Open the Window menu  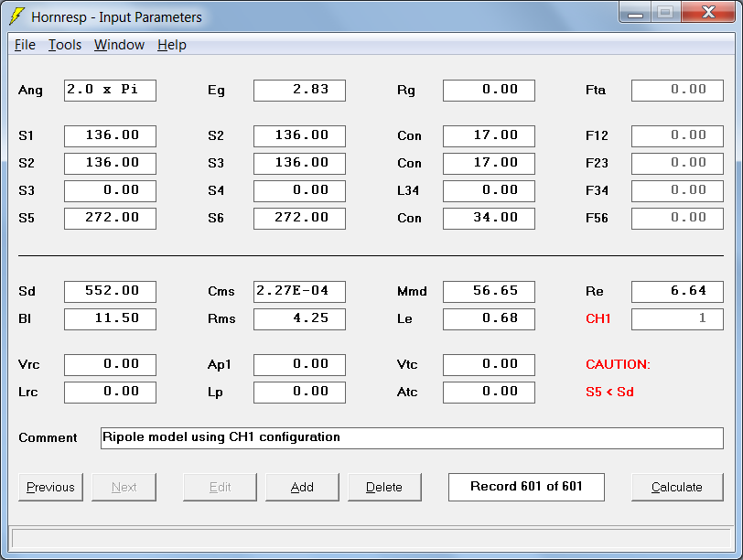click(119, 45)
